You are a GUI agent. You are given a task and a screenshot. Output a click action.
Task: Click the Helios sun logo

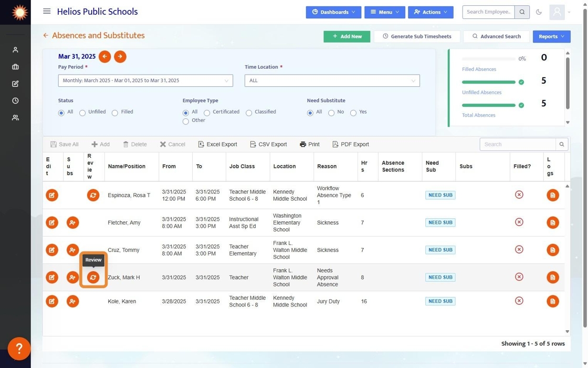tap(19, 13)
